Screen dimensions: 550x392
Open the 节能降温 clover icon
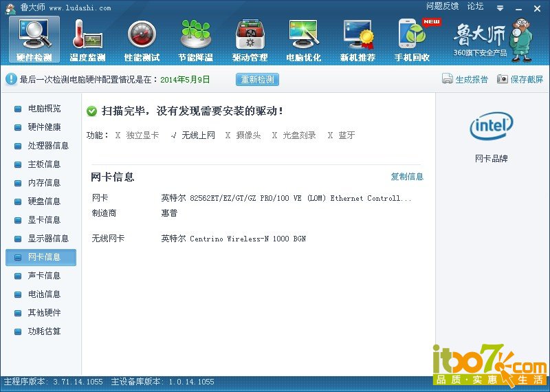click(x=196, y=34)
